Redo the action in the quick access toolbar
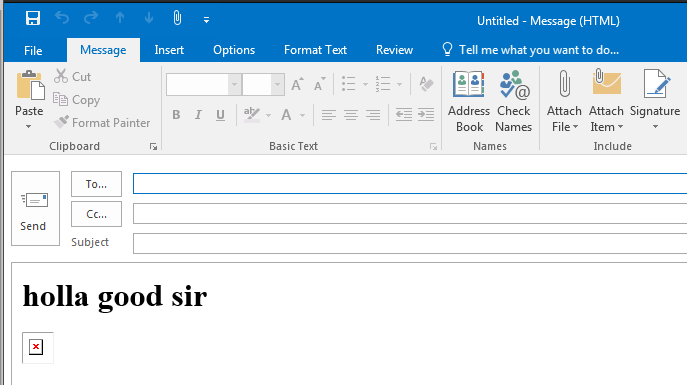Screen dimensions: 687x385 (91, 18)
